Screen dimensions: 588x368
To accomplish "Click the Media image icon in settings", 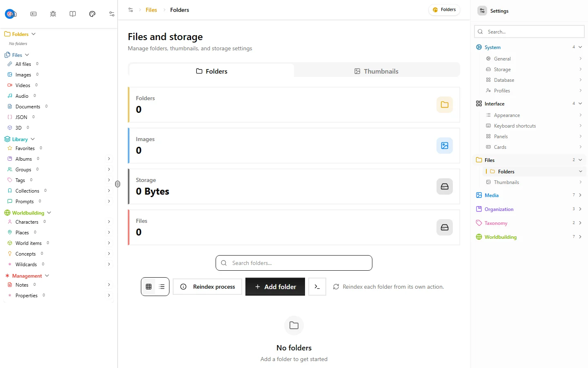I will tap(479, 195).
